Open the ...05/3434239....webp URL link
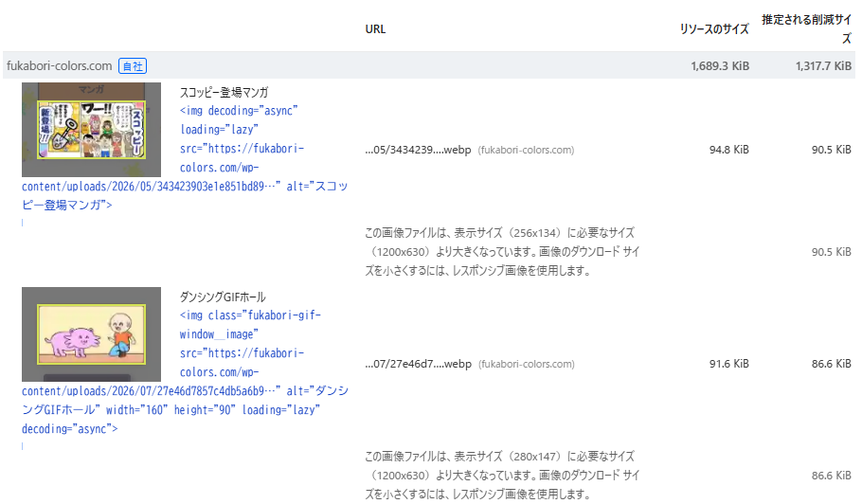Screen dimensions: 862x504 point(418,150)
